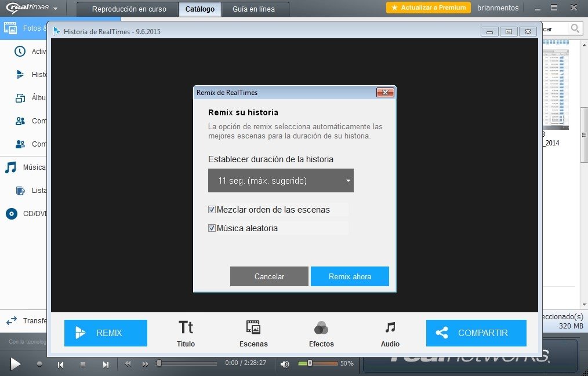Open the CD/DVD disc icon
The width and height of the screenshot is (588, 376).
(x=12, y=214)
